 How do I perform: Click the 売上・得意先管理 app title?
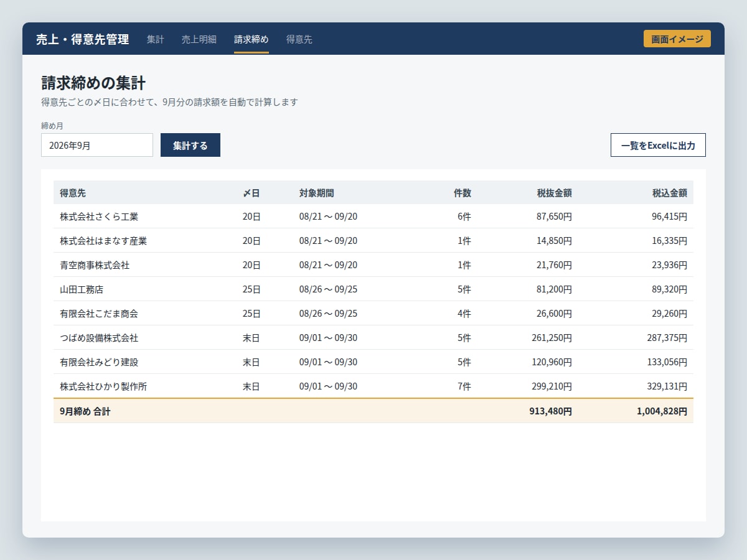tap(83, 39)
